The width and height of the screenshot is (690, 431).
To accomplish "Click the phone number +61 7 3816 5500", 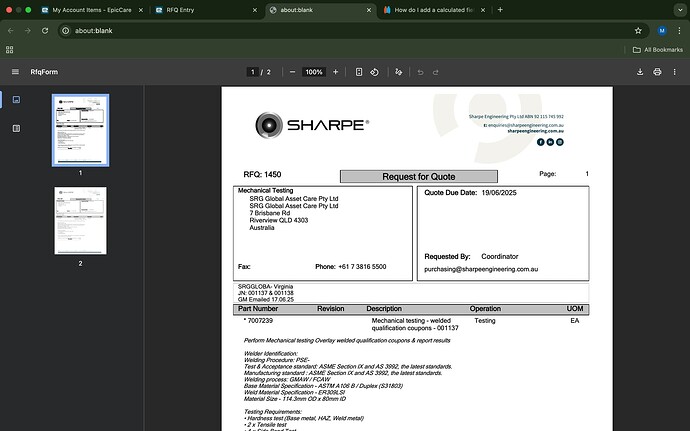I will [x=362, y=266].
